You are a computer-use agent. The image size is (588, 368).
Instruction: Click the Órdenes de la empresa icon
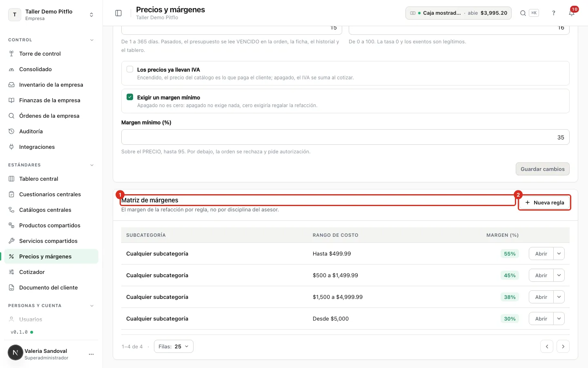[11, 116]
